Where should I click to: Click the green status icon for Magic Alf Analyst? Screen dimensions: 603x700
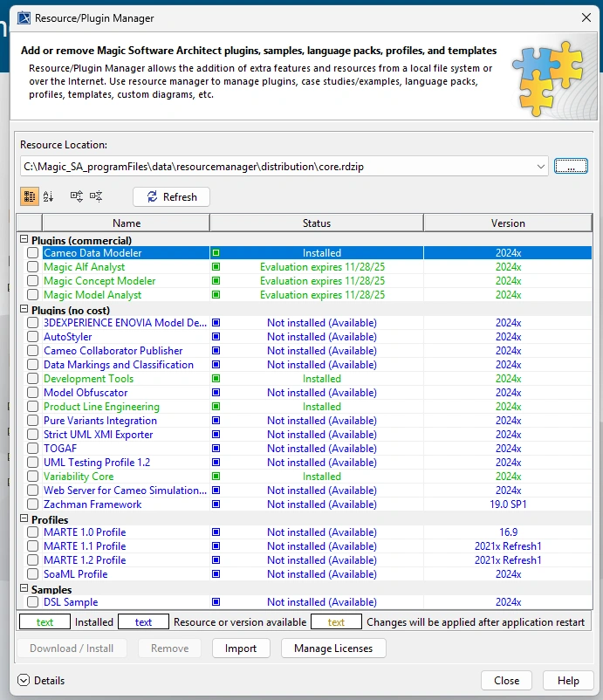point(216,267)
